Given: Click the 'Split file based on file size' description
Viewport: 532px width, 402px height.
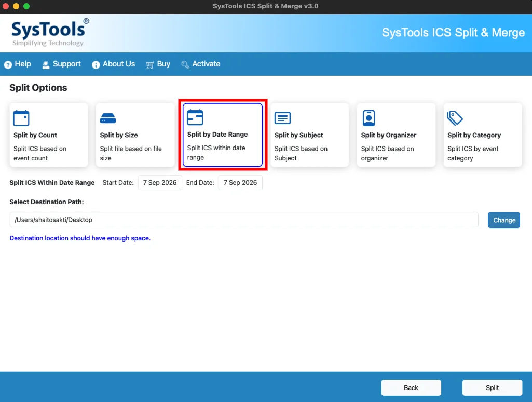Looking at the screenshot, I should (x=131, y=153).
